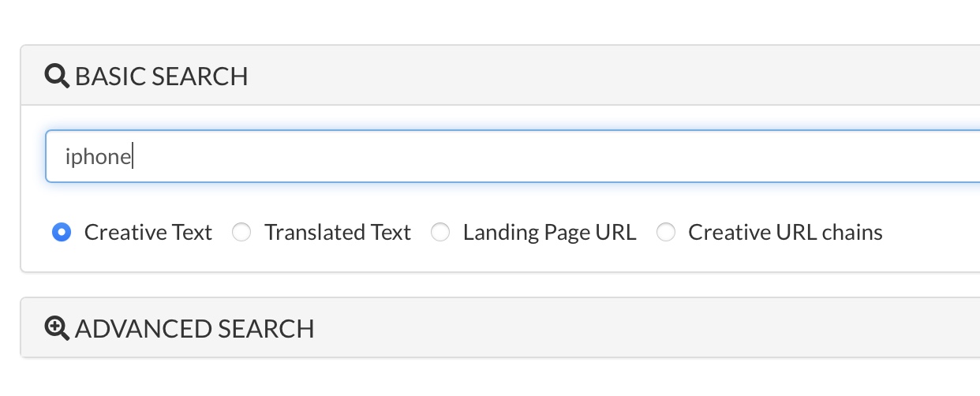
Task: Click the "Creative URL chains" label text
Action: [785, 233]
